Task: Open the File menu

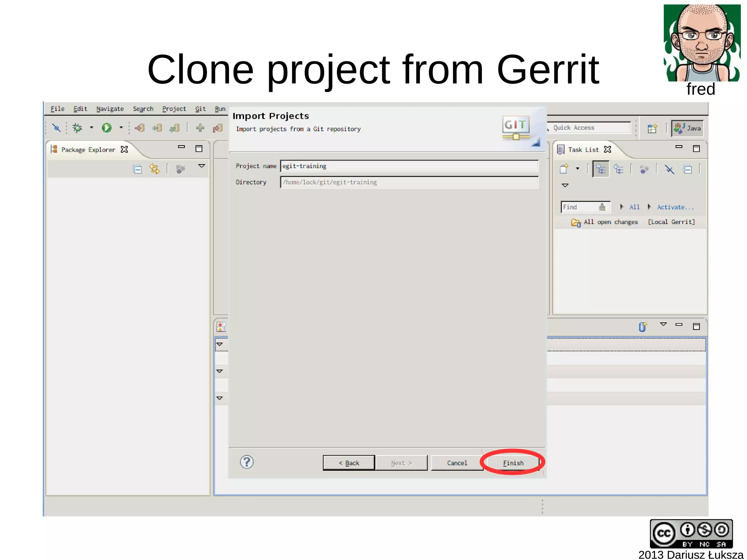Action: click(x=57, y=109)
